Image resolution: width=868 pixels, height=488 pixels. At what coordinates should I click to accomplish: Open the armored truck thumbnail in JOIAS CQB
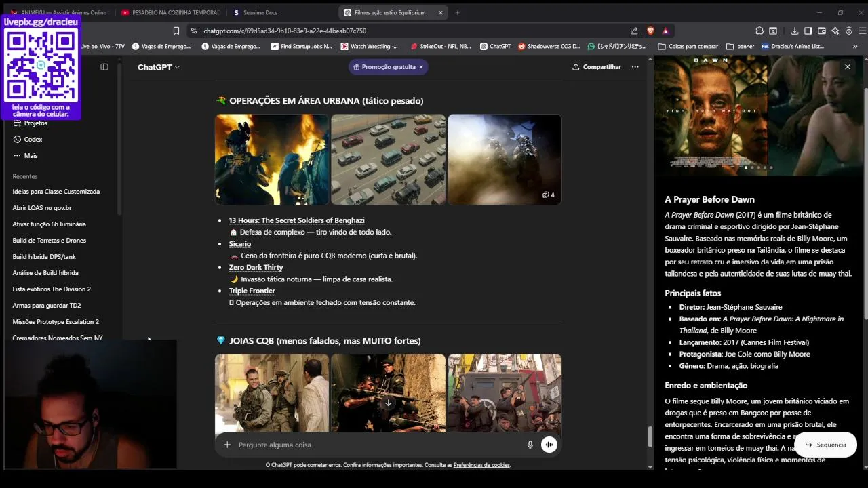click(505, 393)
